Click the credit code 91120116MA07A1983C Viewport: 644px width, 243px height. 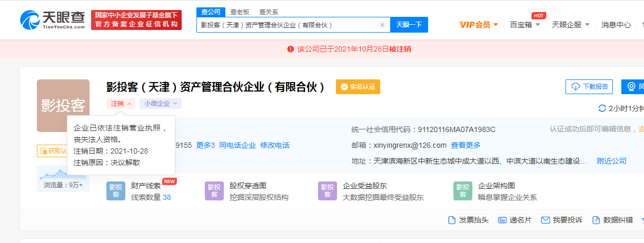coord(457,129)
